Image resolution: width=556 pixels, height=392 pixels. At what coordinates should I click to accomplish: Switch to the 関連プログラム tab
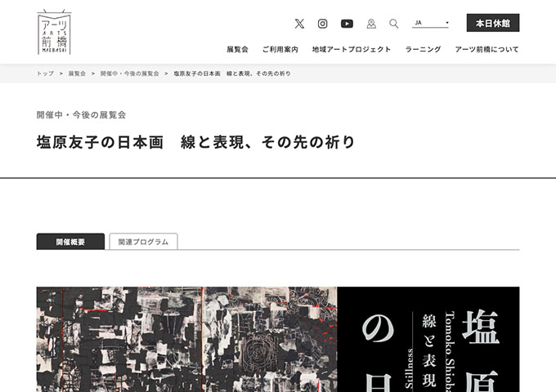tap(143, 242)
